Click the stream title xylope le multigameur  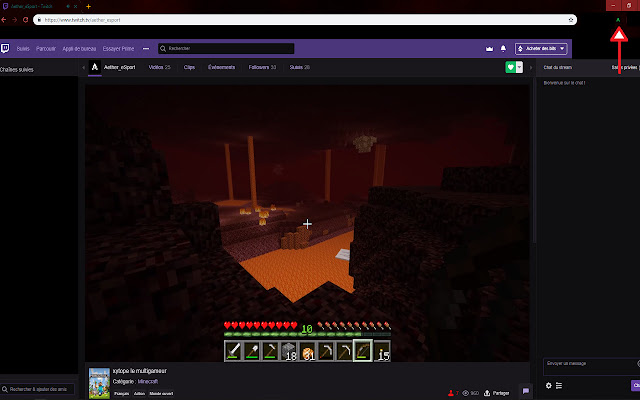coord(140,371)
